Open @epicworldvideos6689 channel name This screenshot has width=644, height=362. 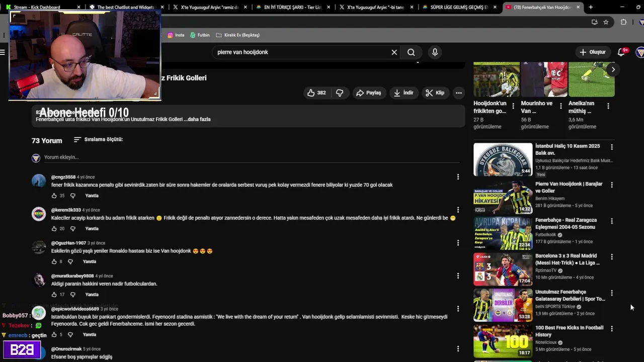[75, 309]
